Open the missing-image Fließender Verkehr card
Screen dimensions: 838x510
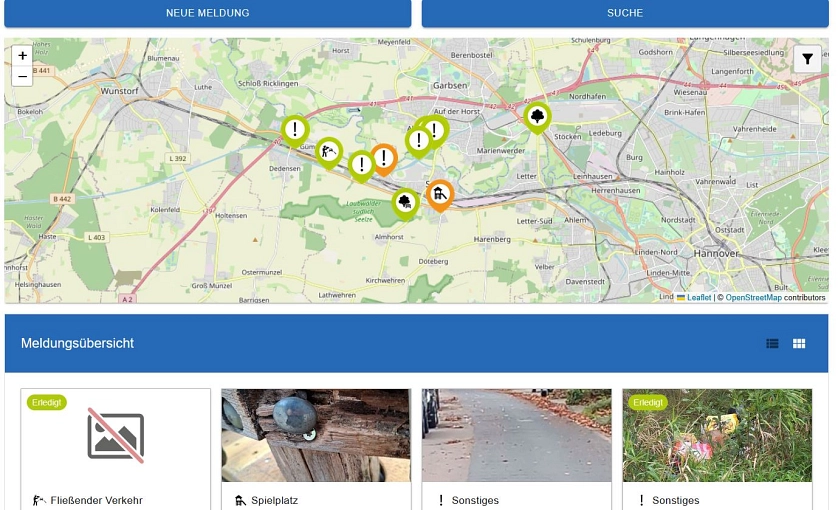point(116,436)
